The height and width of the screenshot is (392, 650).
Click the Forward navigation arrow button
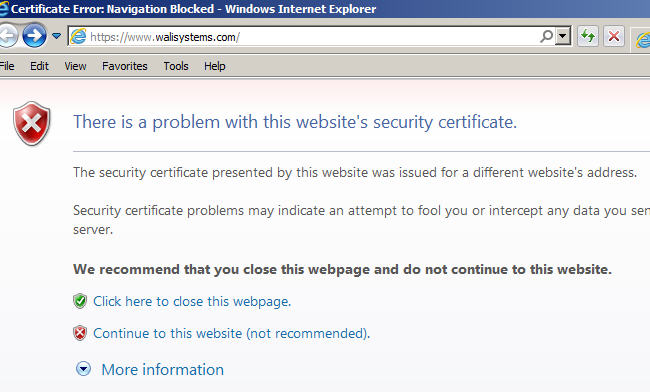[34, 36]
